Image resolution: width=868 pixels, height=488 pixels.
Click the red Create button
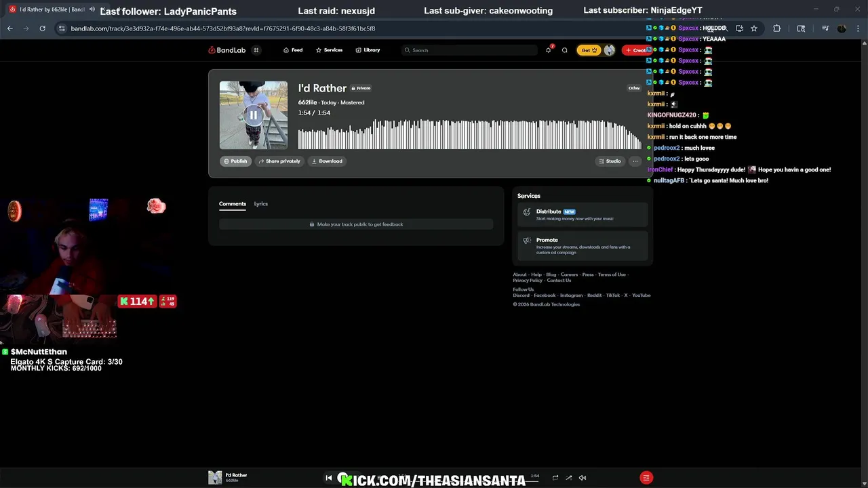(637, 50)
